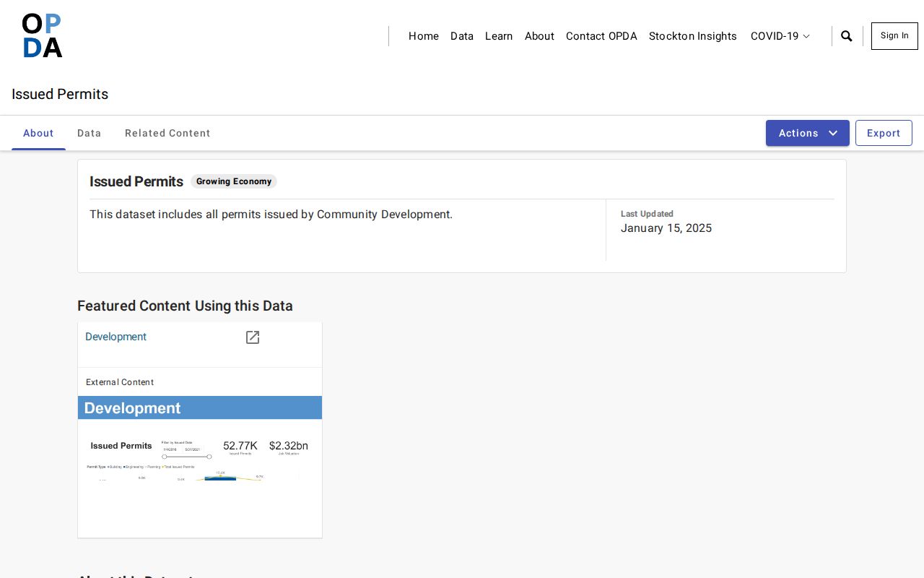Open Contact OPDA page
The height and width of the screenshot is (578, 924).
coord(601,36)
